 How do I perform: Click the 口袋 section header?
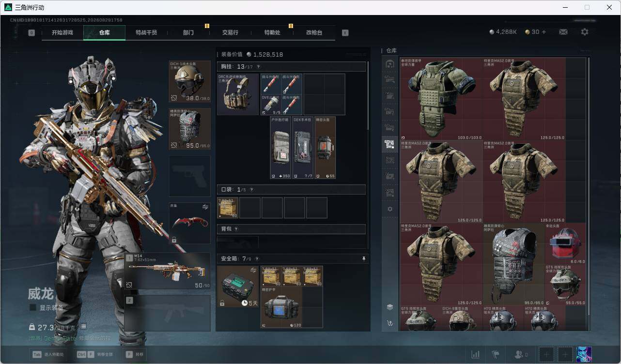(x=292, y=190)
